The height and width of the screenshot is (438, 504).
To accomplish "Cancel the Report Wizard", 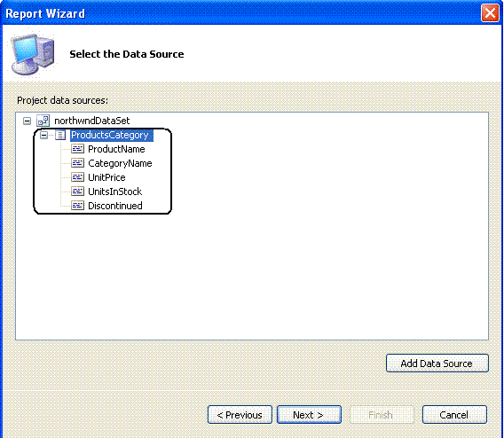I will tap(454, 415).
